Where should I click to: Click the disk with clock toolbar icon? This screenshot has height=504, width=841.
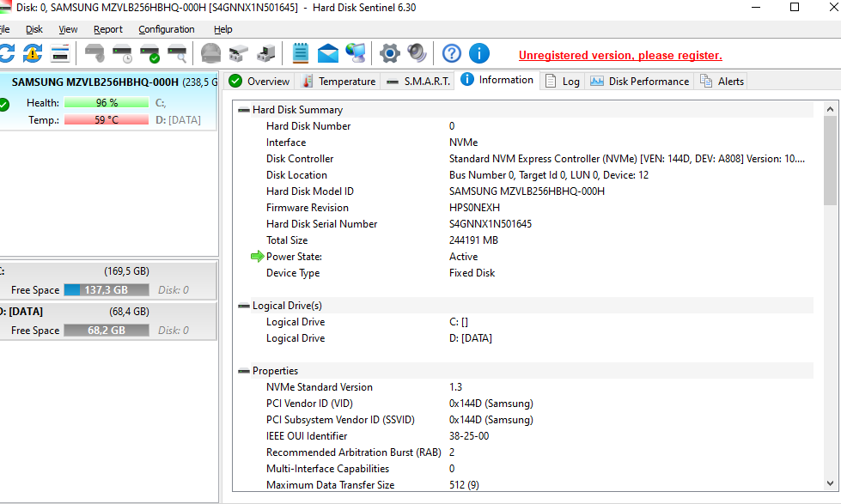click(122, 53)
